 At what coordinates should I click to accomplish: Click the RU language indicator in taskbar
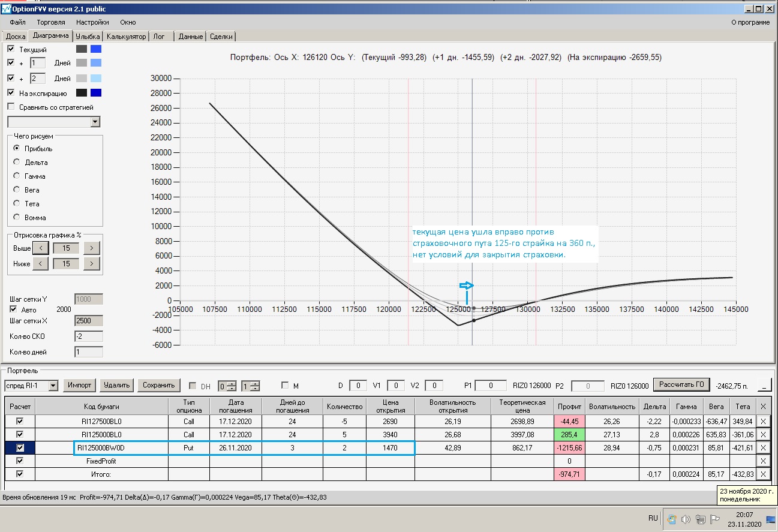[x=653, y=518]
